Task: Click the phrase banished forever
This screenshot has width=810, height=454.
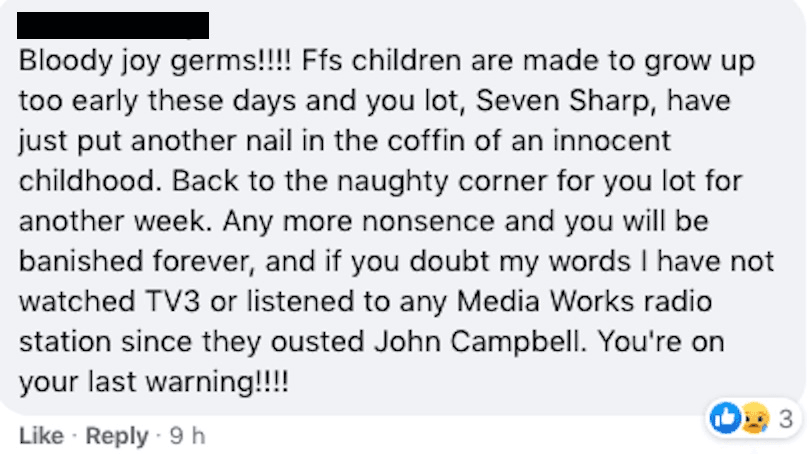Action: (137, 261)
